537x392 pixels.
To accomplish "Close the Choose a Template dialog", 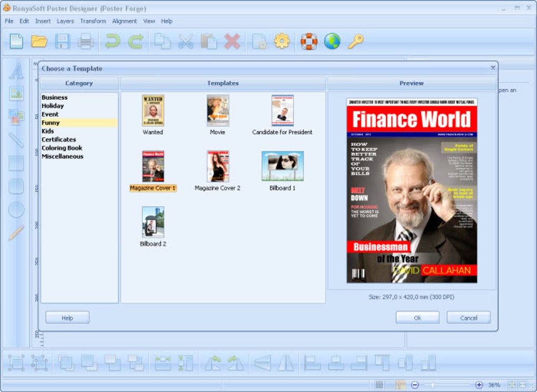I will (493, 68).
